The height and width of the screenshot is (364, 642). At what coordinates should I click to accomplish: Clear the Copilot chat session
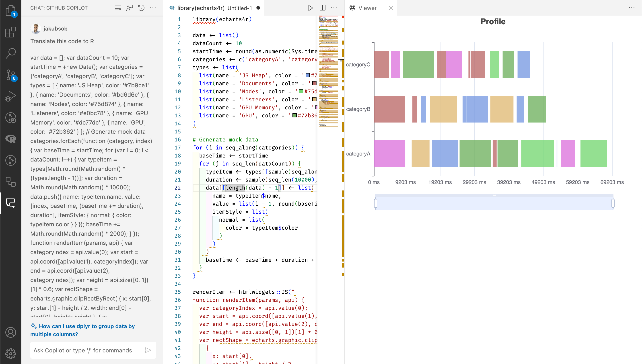[x=118, y=8]
